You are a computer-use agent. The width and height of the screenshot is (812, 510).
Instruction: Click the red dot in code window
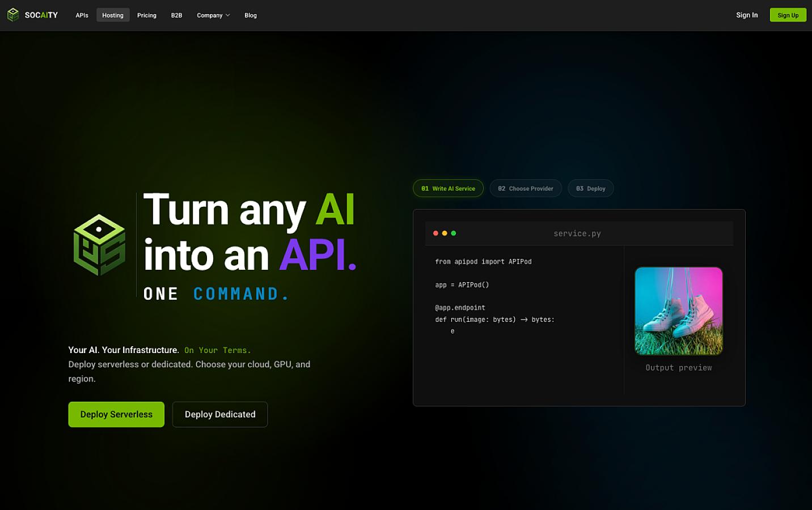click(x=435, y=233)
